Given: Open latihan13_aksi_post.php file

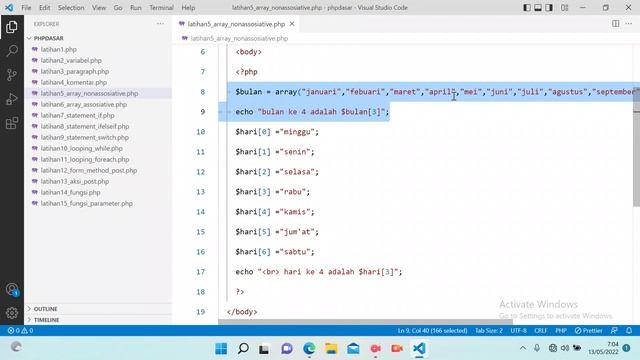Looking at the screenshot, I should 75,182.
